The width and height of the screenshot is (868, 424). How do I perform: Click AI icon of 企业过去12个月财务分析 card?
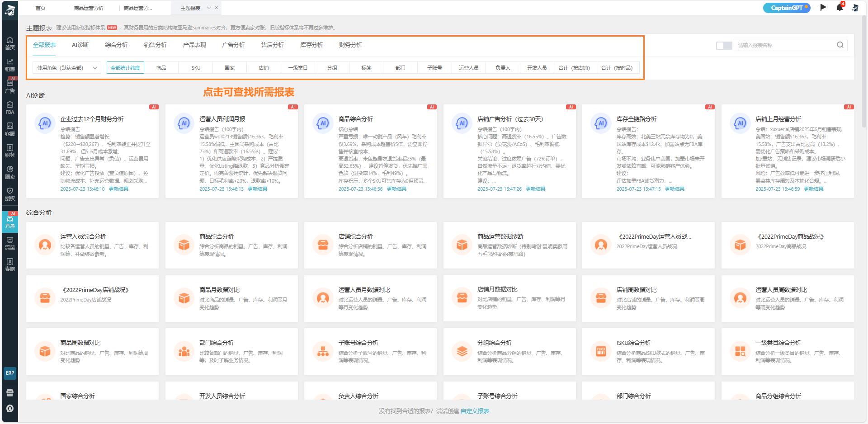(x=45, y=123)
